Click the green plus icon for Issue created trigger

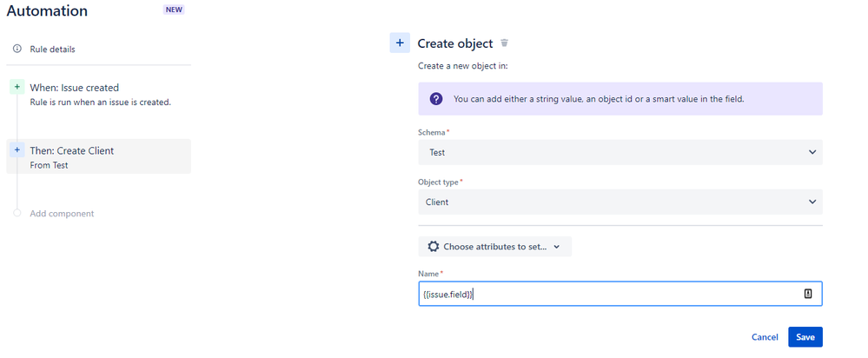pyautogui.click(x=17, y=88)
